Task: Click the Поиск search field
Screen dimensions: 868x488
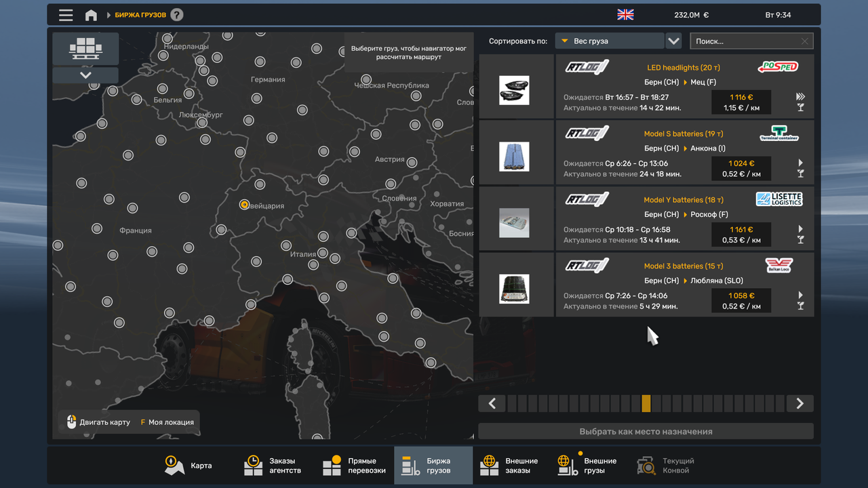Action: (x=746, y=41)
